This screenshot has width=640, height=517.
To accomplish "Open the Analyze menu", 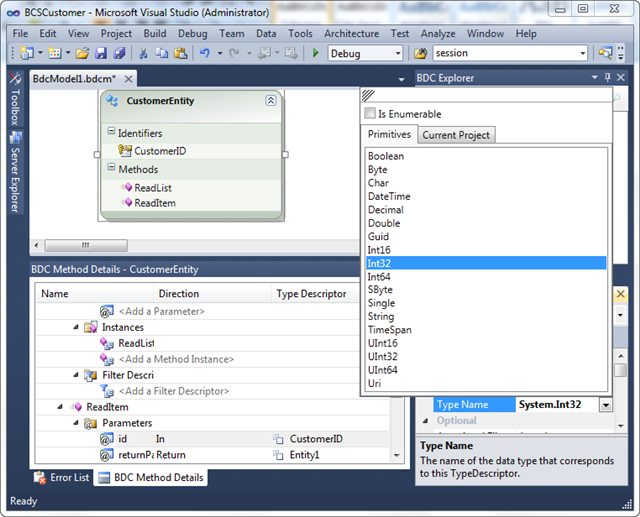I will click(438, 33).
